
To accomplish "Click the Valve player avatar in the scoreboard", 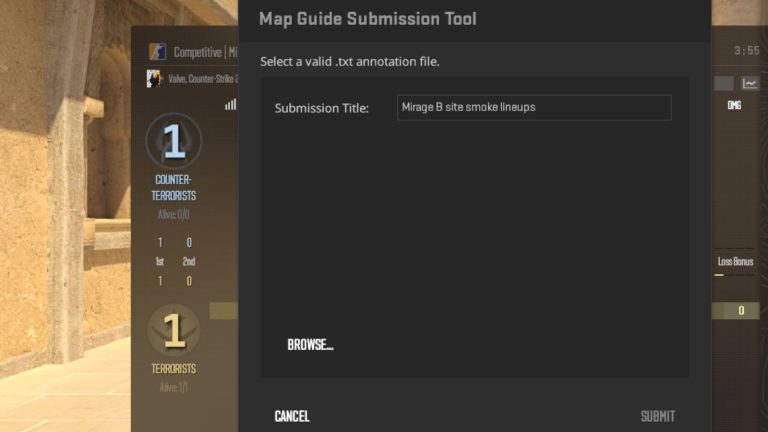I will tap(153, 78).
